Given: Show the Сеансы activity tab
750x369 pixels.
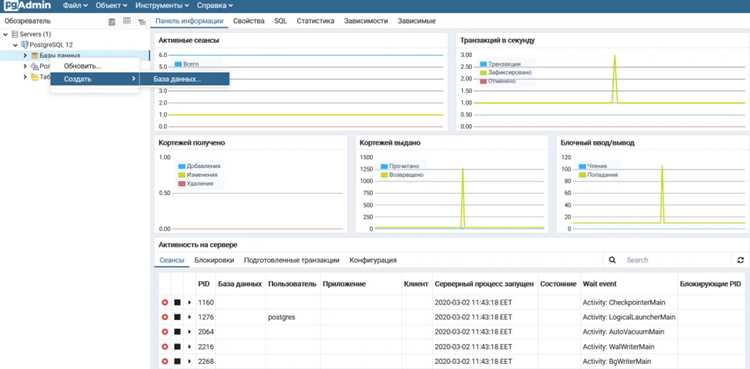Looking at the screenshot, I should pyautogui.click(x=172, y=260).
